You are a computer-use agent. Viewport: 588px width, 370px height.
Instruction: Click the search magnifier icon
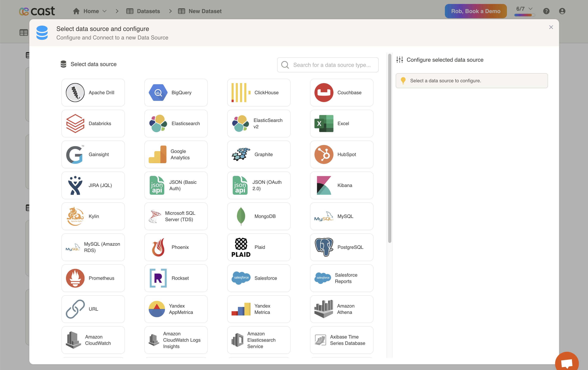[285, 65]
